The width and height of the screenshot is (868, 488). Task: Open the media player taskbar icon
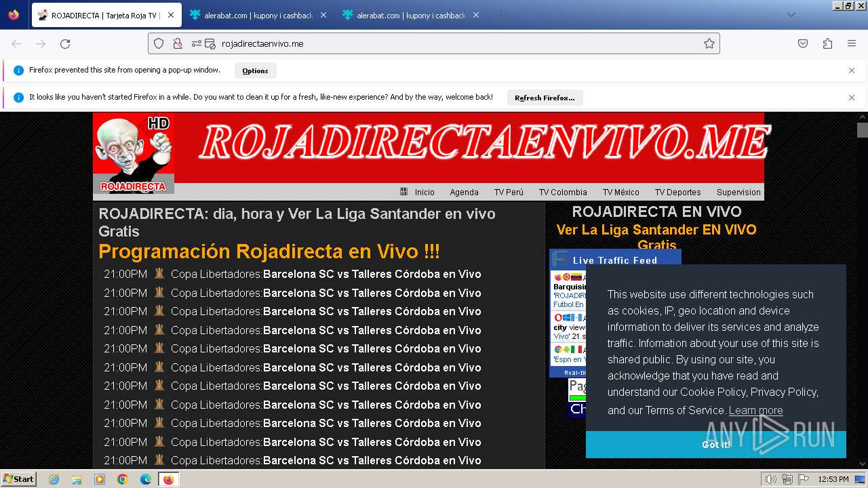[100, 479]
